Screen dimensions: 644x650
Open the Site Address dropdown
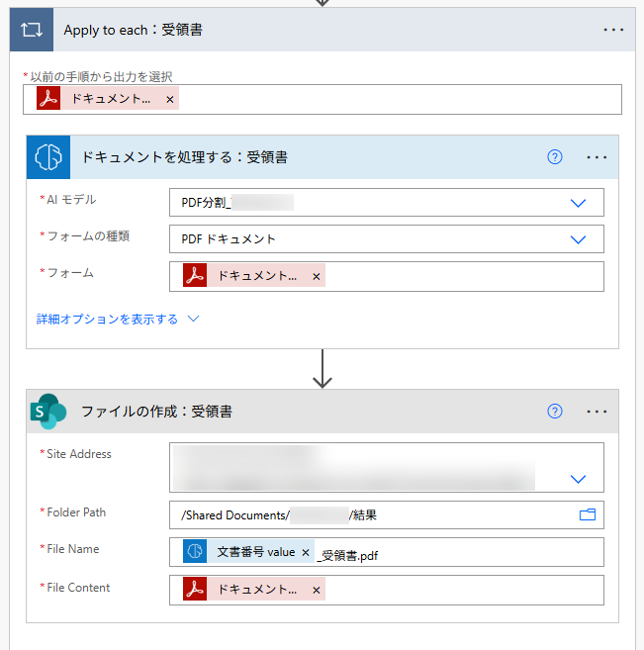click(578, 479)
